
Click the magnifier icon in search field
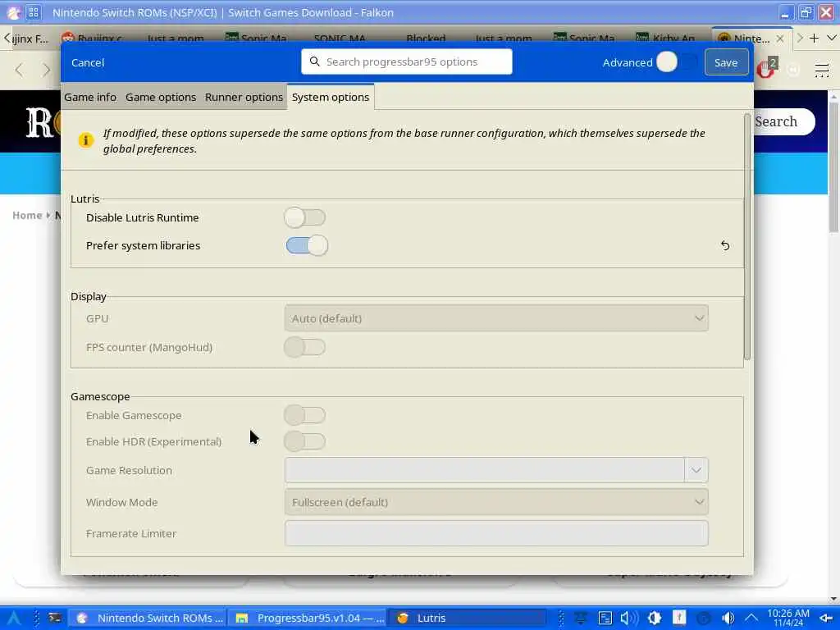click(315, 62)
